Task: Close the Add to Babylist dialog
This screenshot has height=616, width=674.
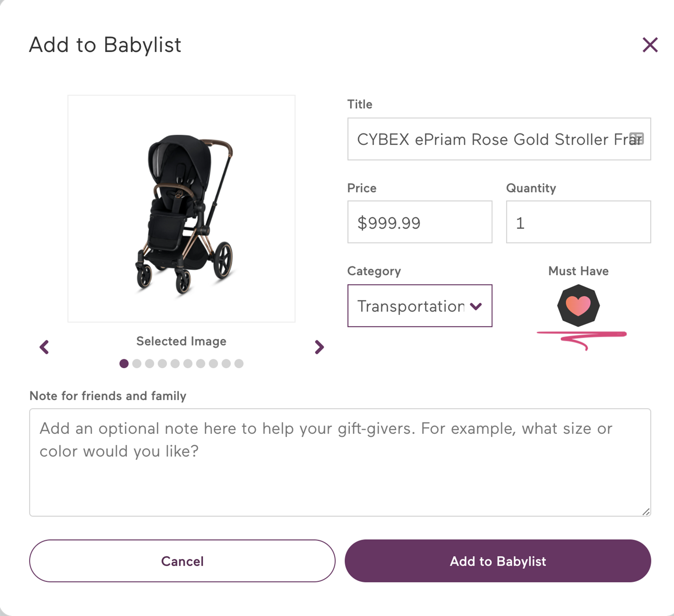Action: (x=650, y=44)
